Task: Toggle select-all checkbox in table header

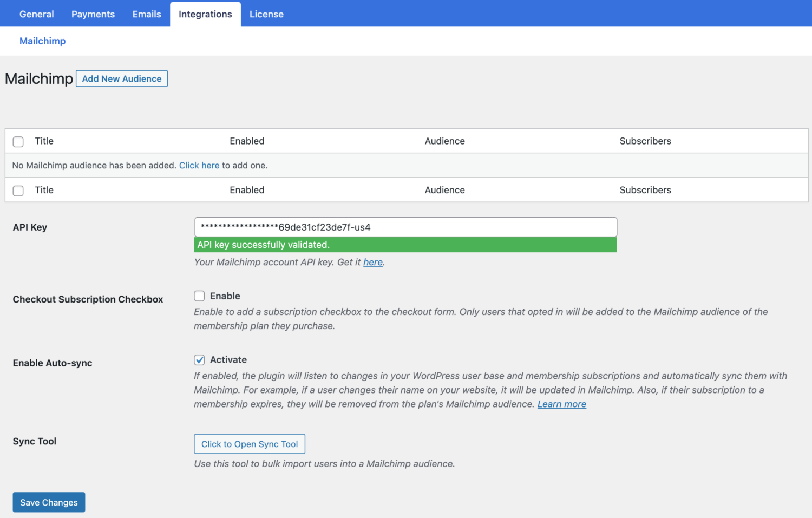Action: (x=18, y=142)
